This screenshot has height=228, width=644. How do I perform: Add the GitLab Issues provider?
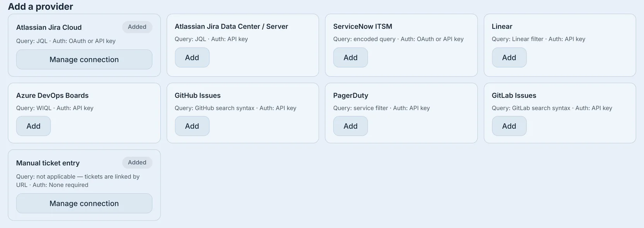point(509,126)
